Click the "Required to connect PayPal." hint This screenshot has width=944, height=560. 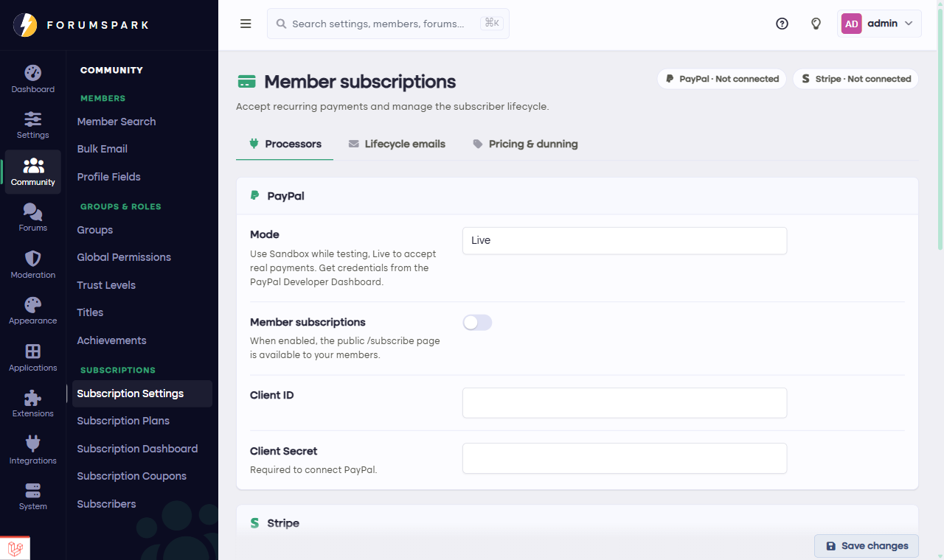pos(313,469)
